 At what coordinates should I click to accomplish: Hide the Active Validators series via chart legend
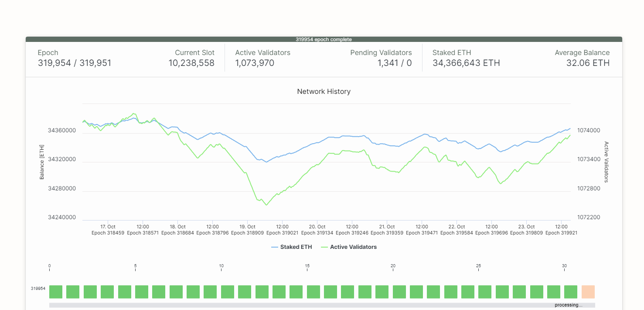tap(348, 247)
